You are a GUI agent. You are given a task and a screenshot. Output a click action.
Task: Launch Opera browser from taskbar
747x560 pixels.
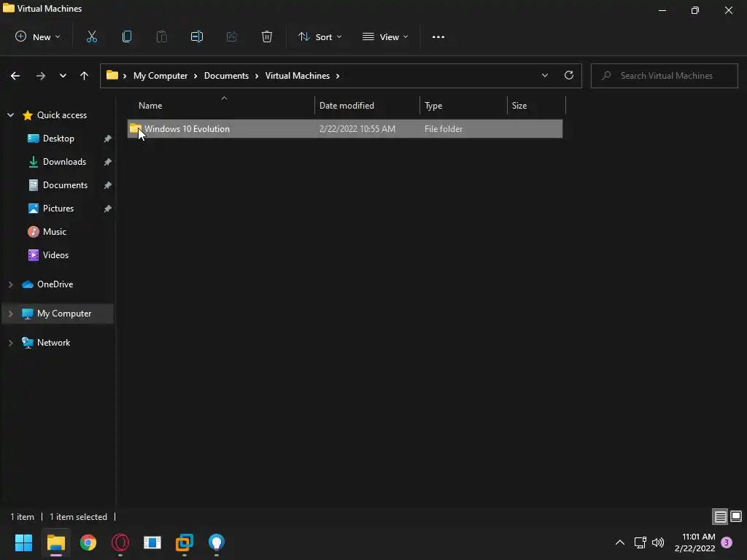tap(120, 542)
